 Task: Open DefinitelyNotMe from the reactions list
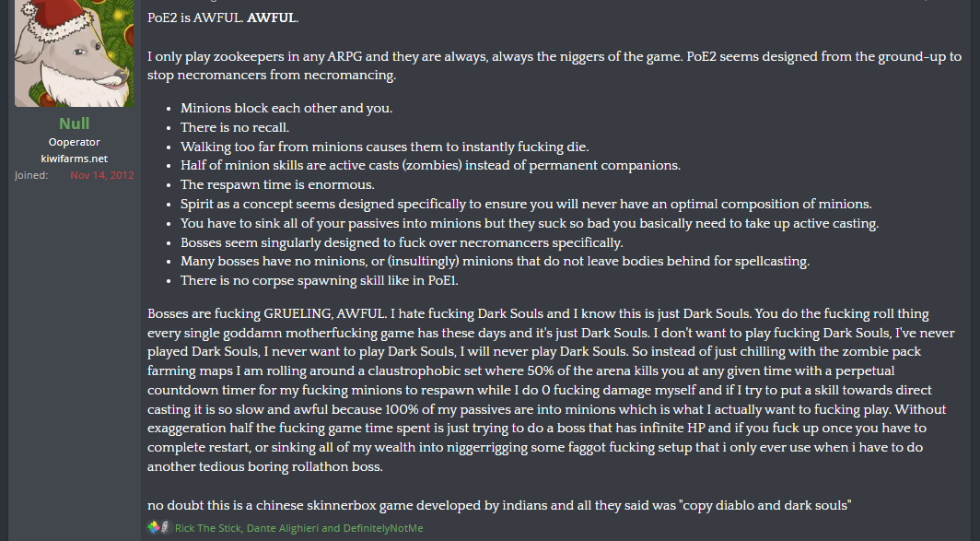coord(382,528)
